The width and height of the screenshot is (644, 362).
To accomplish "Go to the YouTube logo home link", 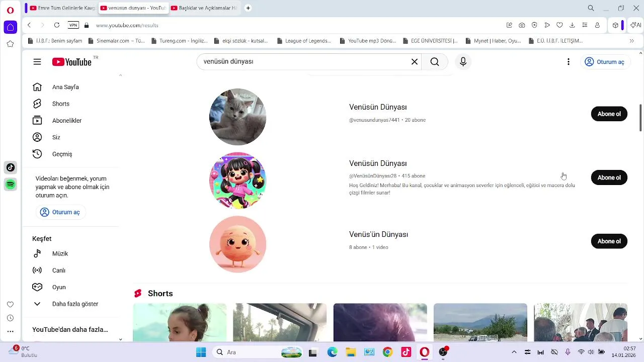I will click(72, 62).
